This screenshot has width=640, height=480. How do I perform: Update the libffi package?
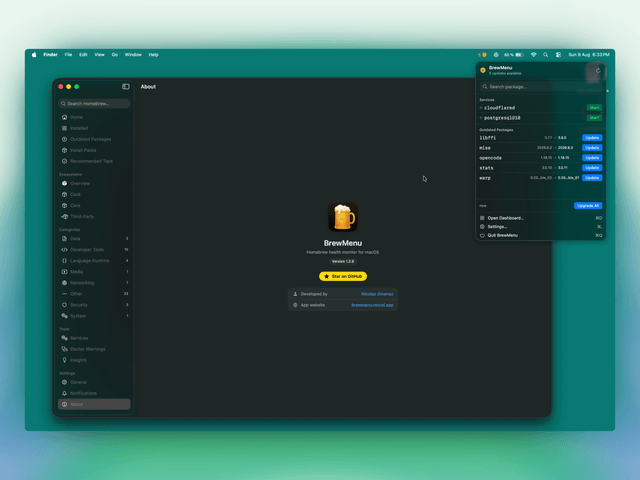click(x=592, y=138)
